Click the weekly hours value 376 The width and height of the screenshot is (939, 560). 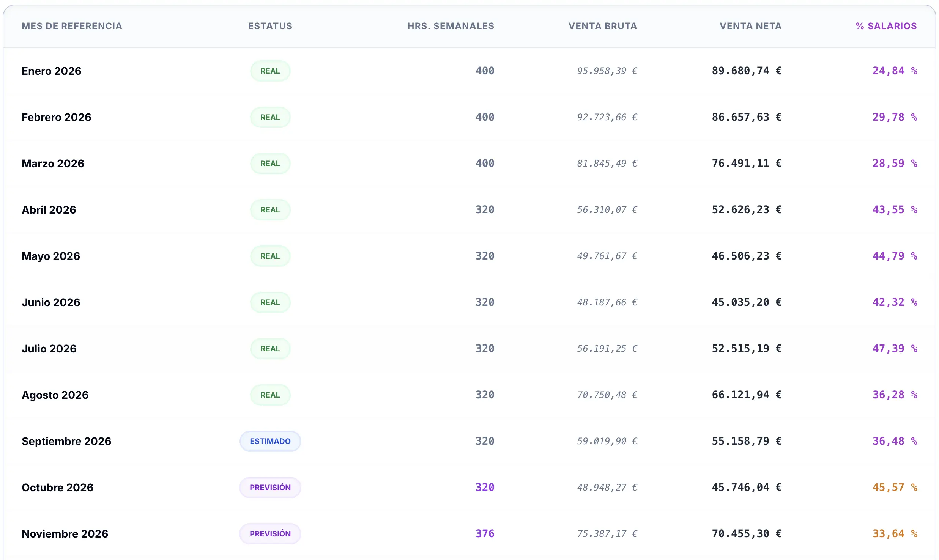(x=485, y=534)
